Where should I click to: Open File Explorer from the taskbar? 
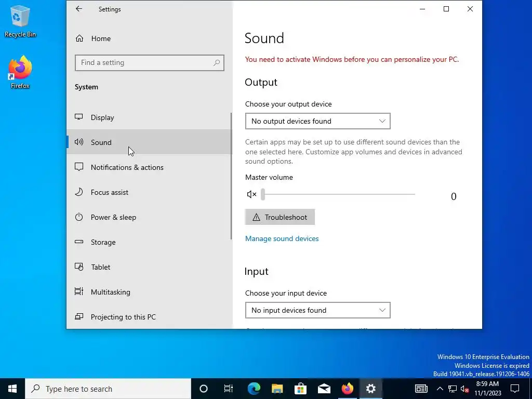tap(277, 389)
